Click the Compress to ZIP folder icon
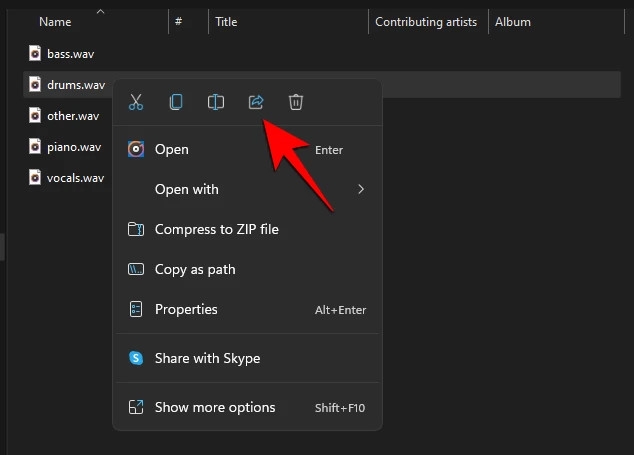Image resolution: width=634 pixels, height=455 pixels. (x=136, y=229)
